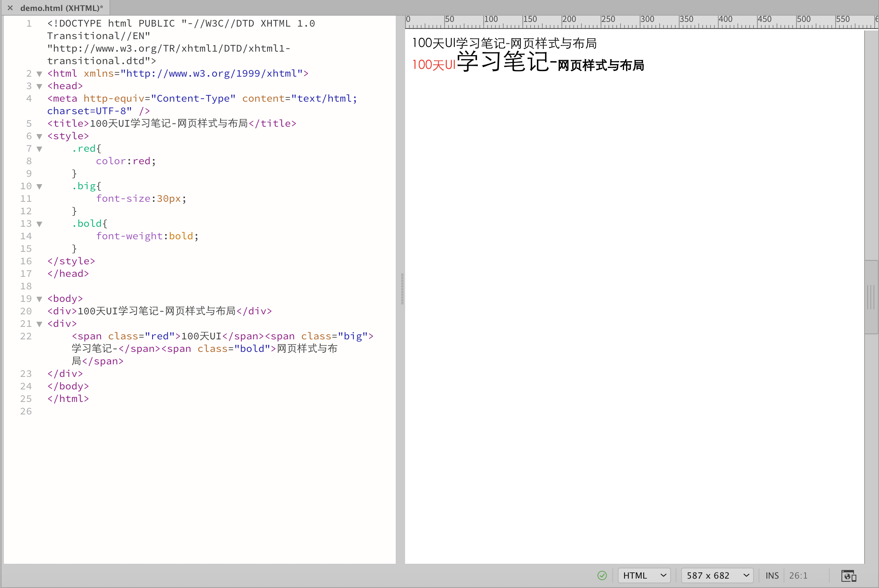Collapse the html tag on line 2
The height and width of the screenshot is (588, 879).
coord(39,74)
